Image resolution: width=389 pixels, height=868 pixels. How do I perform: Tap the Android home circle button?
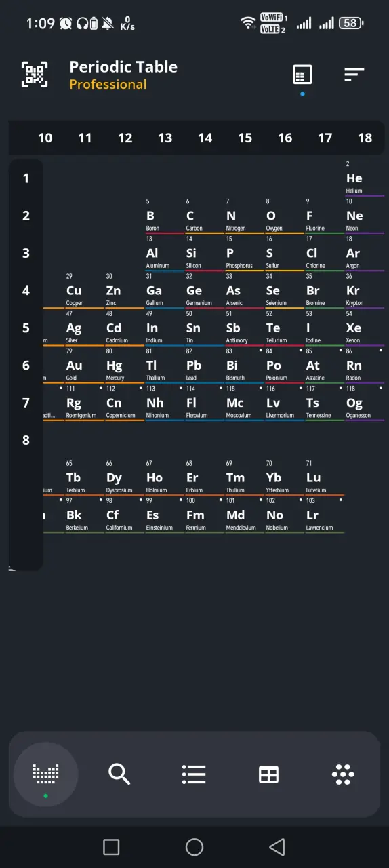coord(194,846)
